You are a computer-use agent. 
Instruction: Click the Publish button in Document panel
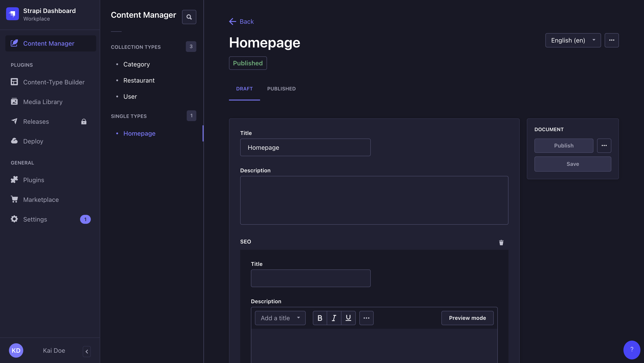[564, 145]
